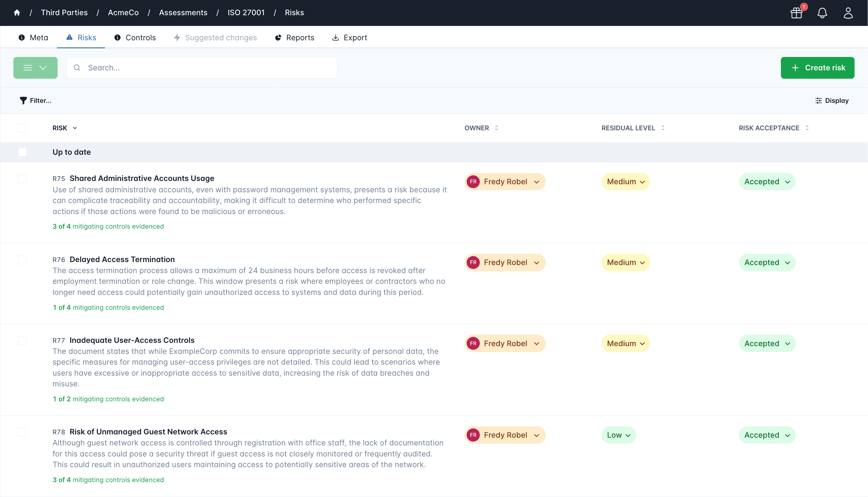868x497 pixels.
Task: Open Inadequate User-Access Controls risk
Action: point(132,340)
